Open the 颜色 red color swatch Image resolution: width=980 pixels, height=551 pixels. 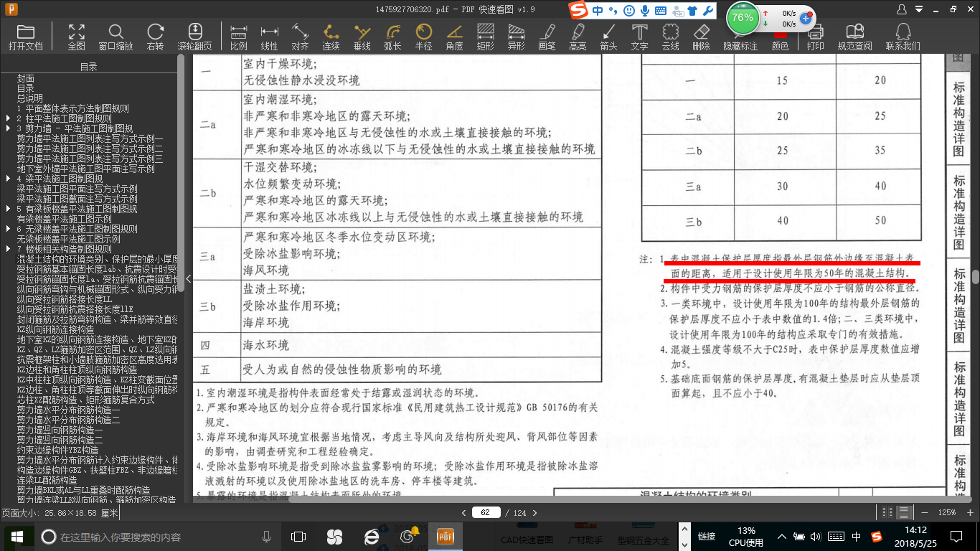coord(780,40)
